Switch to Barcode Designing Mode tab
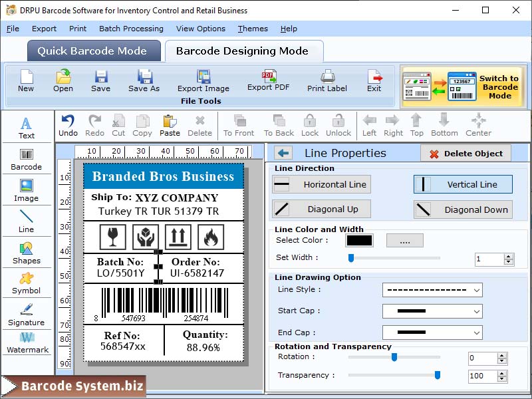 (244, 51)
